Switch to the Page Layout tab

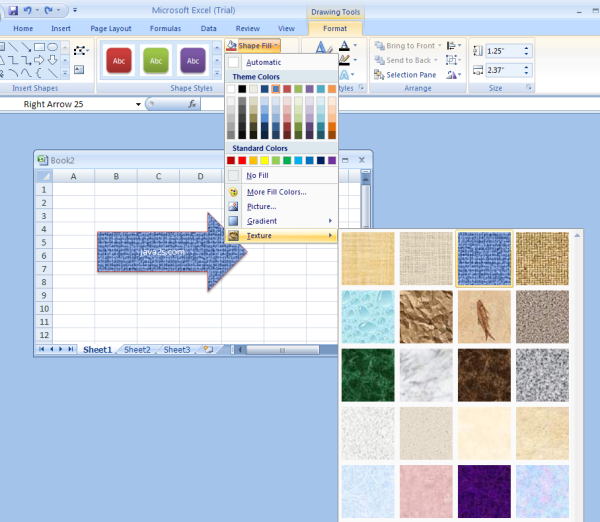(x=110, y=29)
